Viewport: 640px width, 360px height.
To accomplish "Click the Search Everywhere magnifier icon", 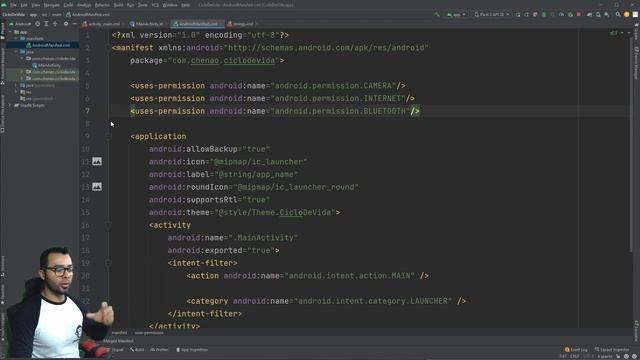I will coord(618,14).
